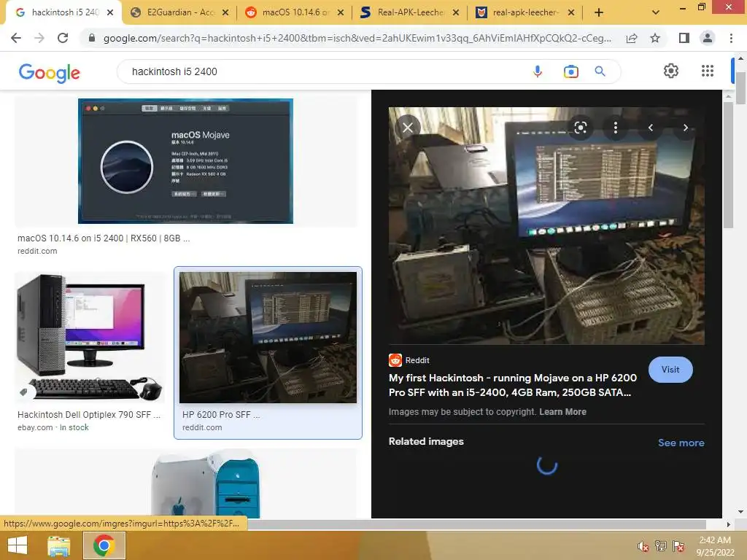Screen dimensions: 747x560
Task: View the view-site-information lock icon
Action: pyautogui.click(x=92, y=38)
